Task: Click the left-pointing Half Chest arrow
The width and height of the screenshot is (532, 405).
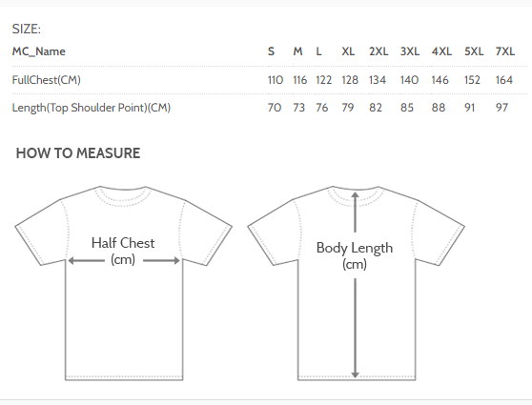Action: (x=86, y=260)
